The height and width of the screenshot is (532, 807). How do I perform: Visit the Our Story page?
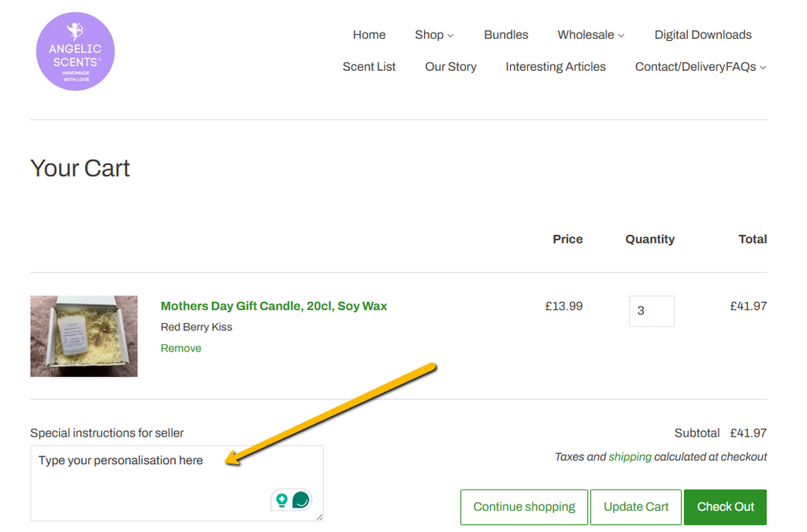pos(451,67)
